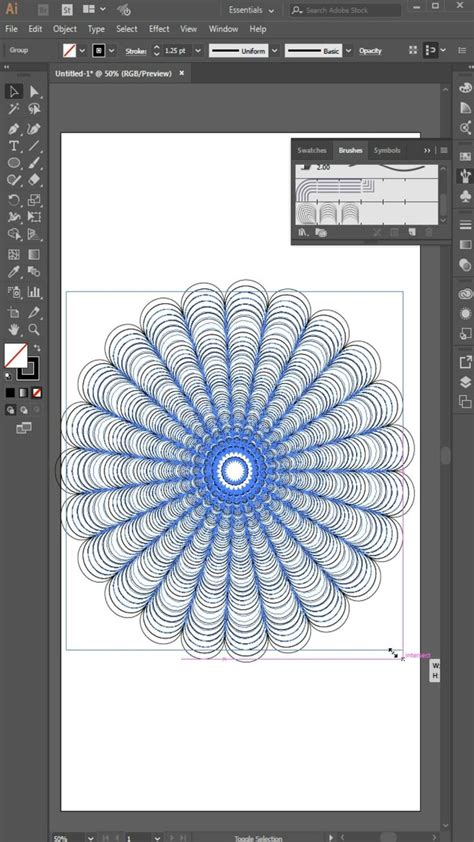Image resolution: width=474 pixels, height=842 pixels.
Task: Open the Brushes panel flyout menu
Action: [x=444, y=150]
